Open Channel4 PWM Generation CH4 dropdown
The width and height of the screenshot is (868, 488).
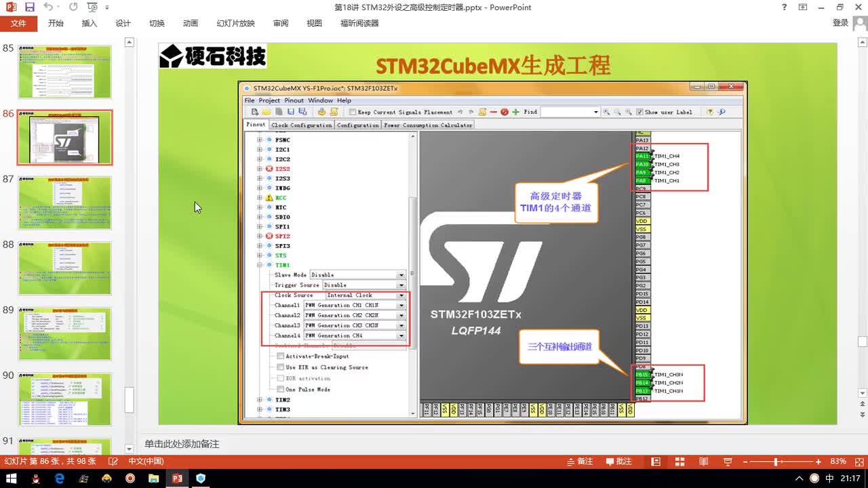401,335
